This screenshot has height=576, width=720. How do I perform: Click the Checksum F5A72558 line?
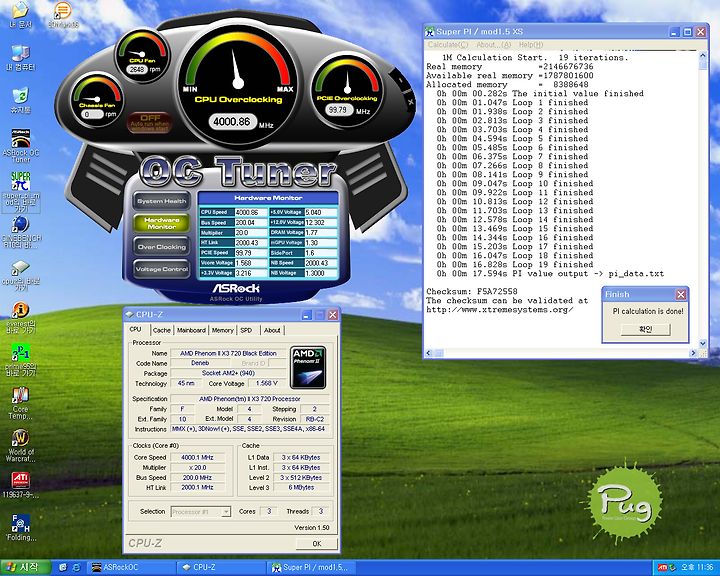tap(472, 292)
